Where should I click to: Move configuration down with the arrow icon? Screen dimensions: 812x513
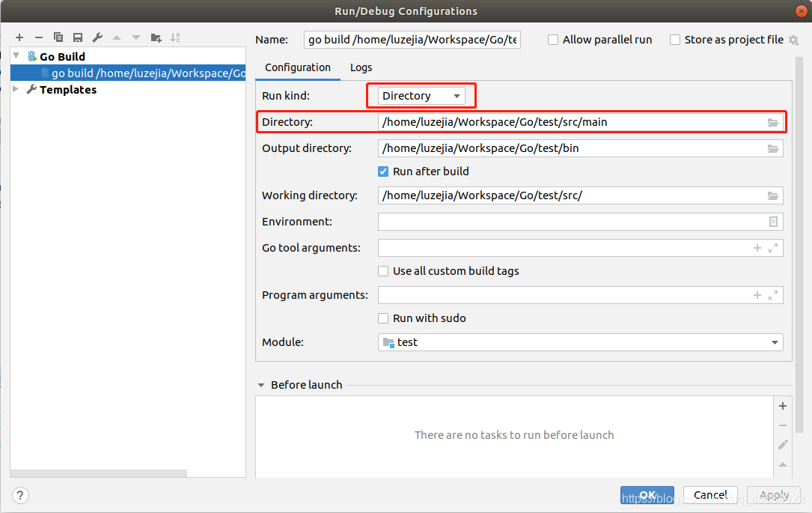tap(136, 37)
